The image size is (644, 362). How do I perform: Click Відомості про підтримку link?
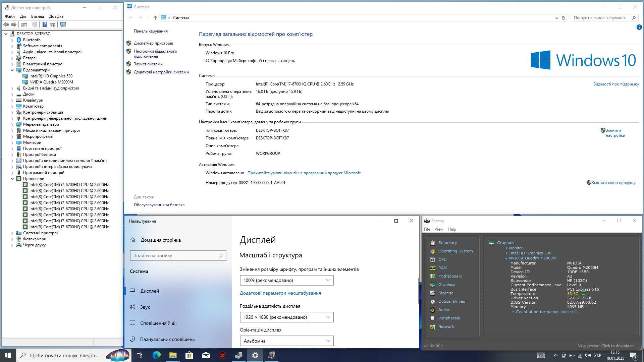pyautogui.click(x=616, y=84)
